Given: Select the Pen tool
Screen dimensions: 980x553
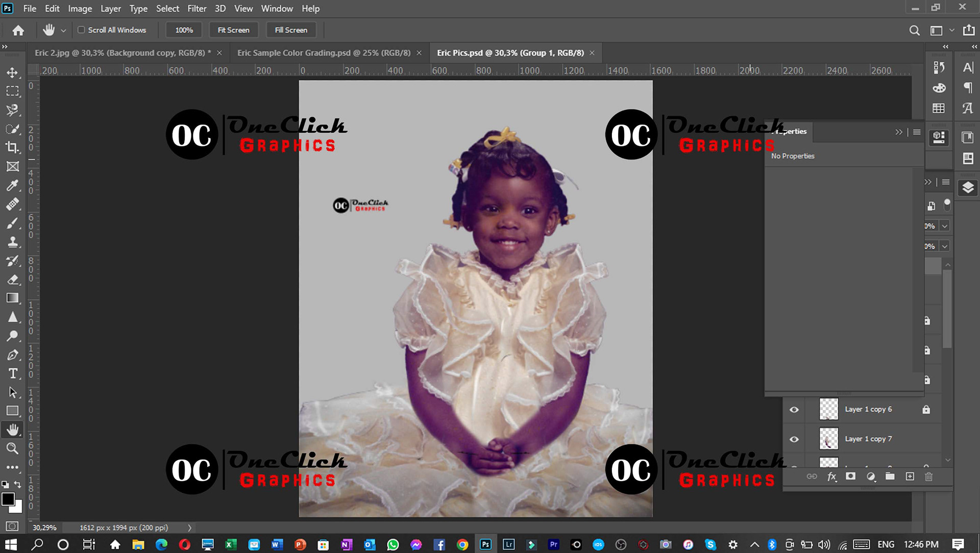Looking at the screenshot, I should [12, 355].
